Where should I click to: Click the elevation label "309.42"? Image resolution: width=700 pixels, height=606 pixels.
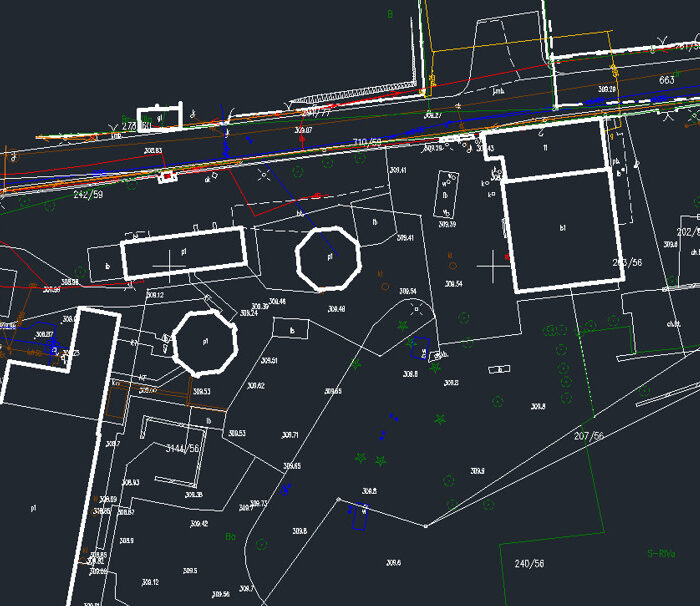[199, 523]
